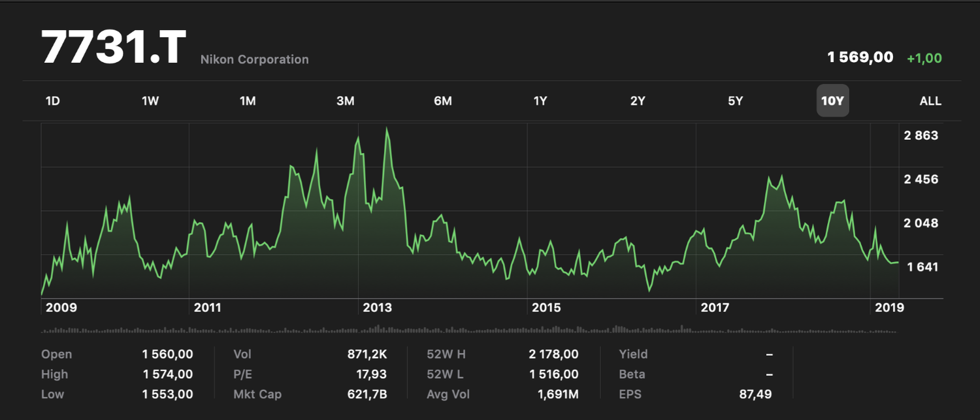Show the 1M price history
980x420 pixels.
(x=248, y=101)
